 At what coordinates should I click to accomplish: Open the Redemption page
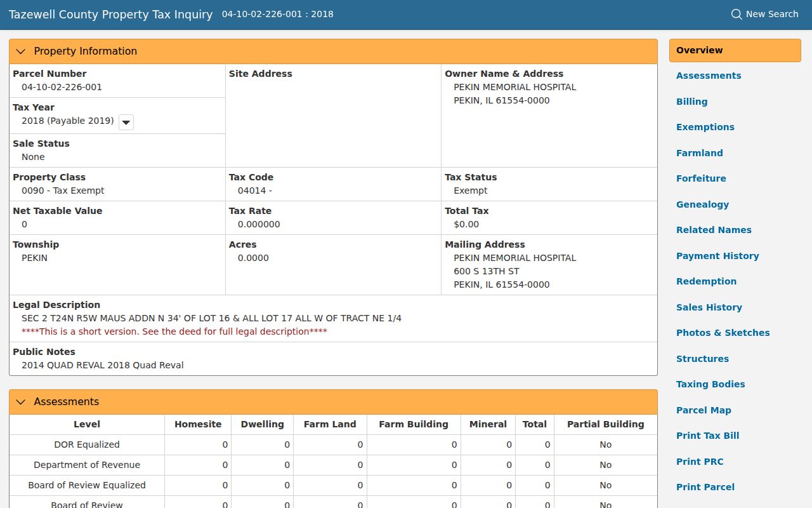click(x=706, y=281)
